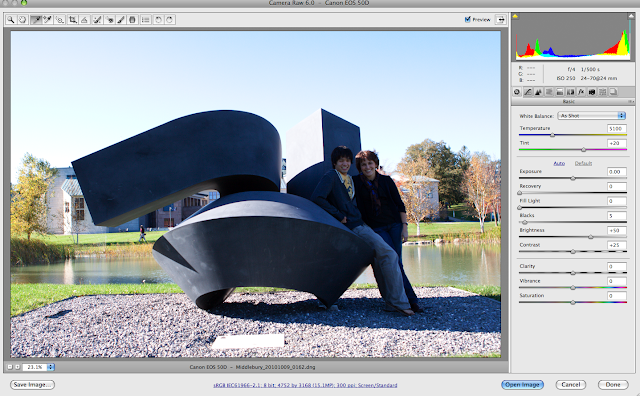This screenshot has height=396, width=640.
Task: Switch to the Split Toning tab
Action: [x=560, y=92]
